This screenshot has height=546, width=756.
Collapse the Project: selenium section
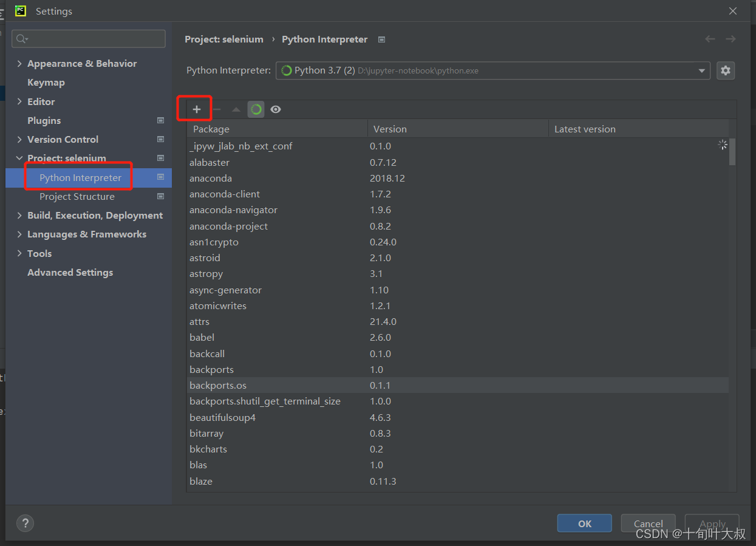click(19, 158)
